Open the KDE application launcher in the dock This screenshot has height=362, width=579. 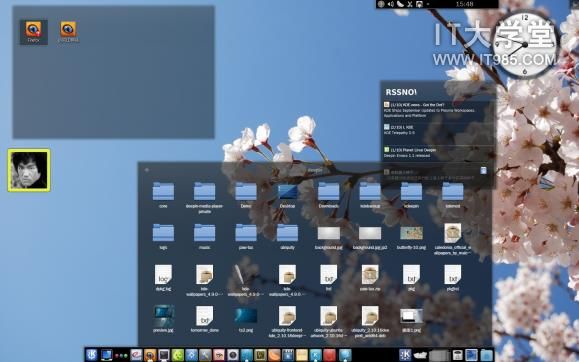[x=92, y=355]
